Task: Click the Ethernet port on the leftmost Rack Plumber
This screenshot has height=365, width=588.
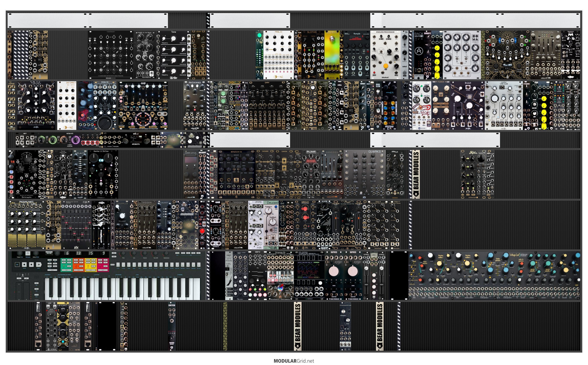Action: [x=38, y=344]
